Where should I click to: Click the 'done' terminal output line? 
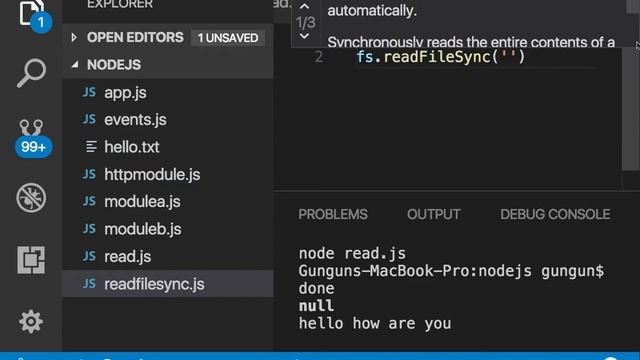[x=316, y=288]
